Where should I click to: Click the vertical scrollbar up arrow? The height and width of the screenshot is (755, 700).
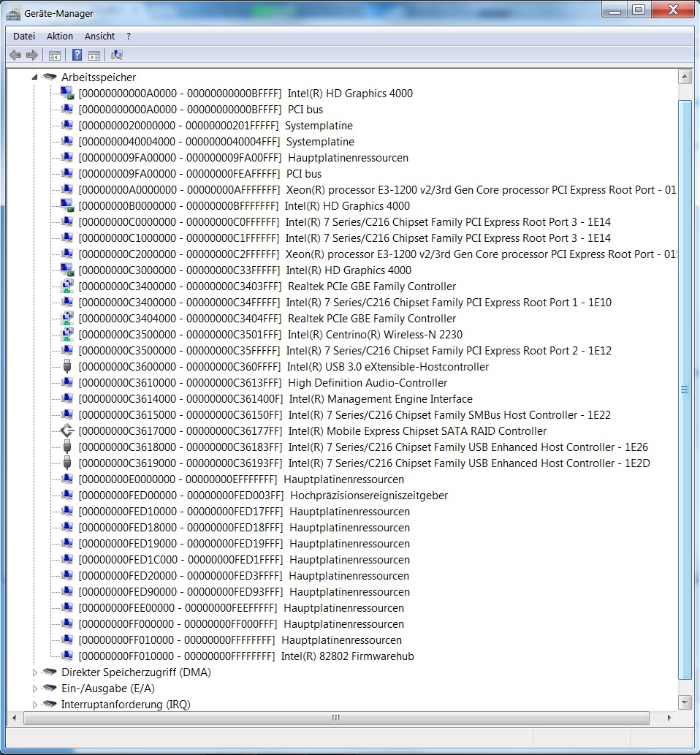(x=685, y=76)
